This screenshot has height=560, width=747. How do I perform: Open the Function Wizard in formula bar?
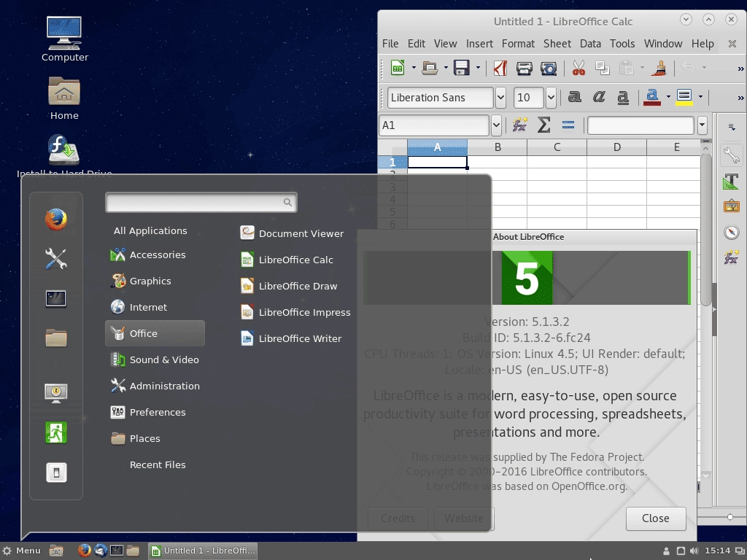(x=519, y=125)
